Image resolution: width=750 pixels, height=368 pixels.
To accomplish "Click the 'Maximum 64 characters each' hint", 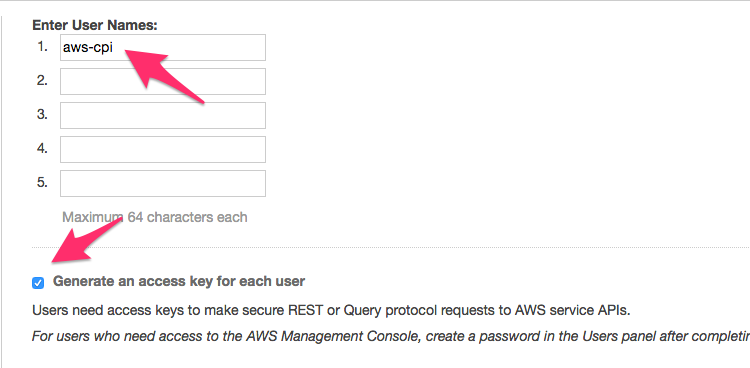I will [155, 217].
